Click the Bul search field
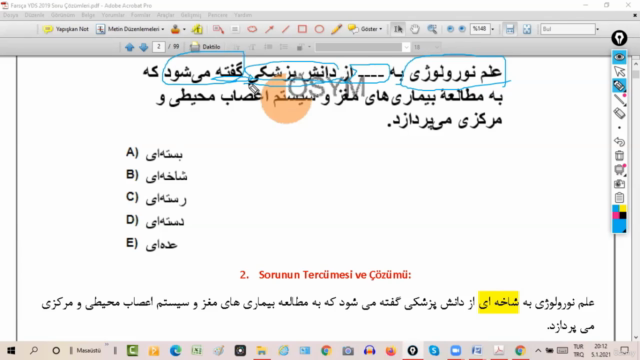 pyautogui.click(x=568, y=29)
